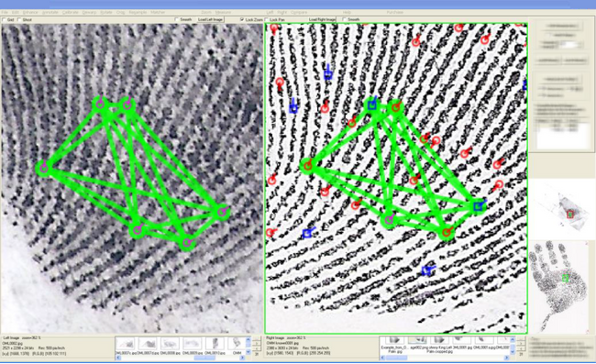Select the DML0010 thumbnail in left strip

(215, 346)
